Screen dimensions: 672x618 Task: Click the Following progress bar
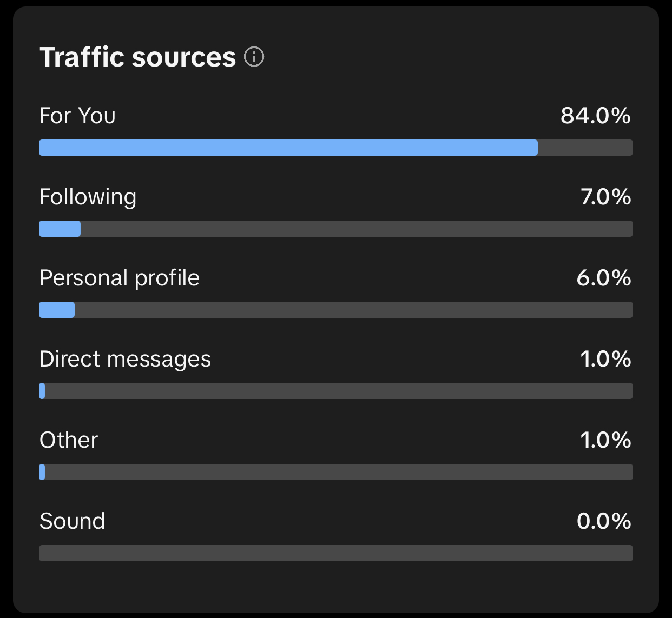[336, 229]
